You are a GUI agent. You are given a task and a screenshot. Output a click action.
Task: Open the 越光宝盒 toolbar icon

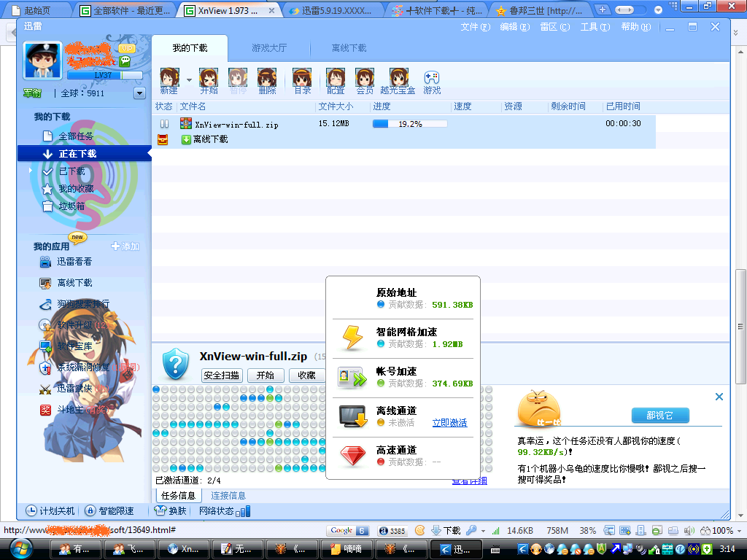(398, 80)
